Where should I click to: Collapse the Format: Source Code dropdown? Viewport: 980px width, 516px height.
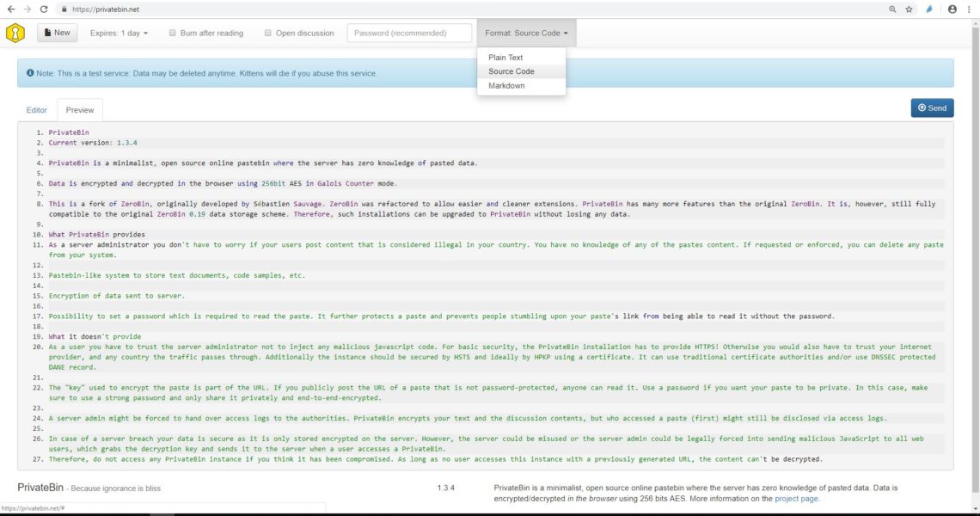click(x=527, y=34)
